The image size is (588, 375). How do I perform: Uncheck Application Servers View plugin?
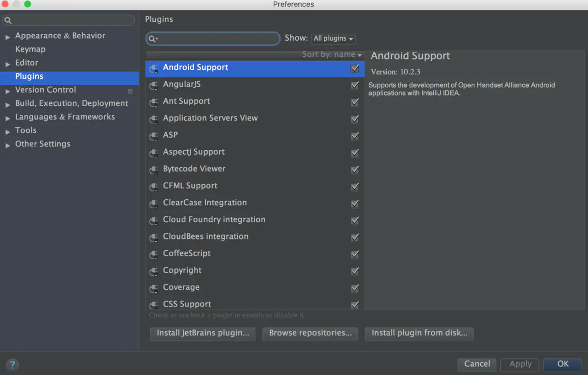pos(355,119)
